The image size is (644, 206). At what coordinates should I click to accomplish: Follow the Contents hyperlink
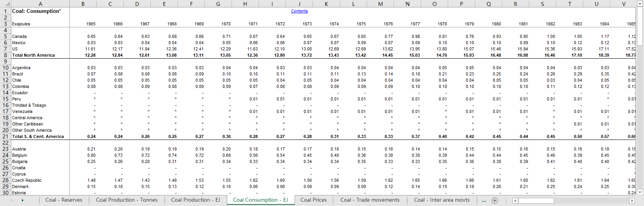tap(299, 11)
